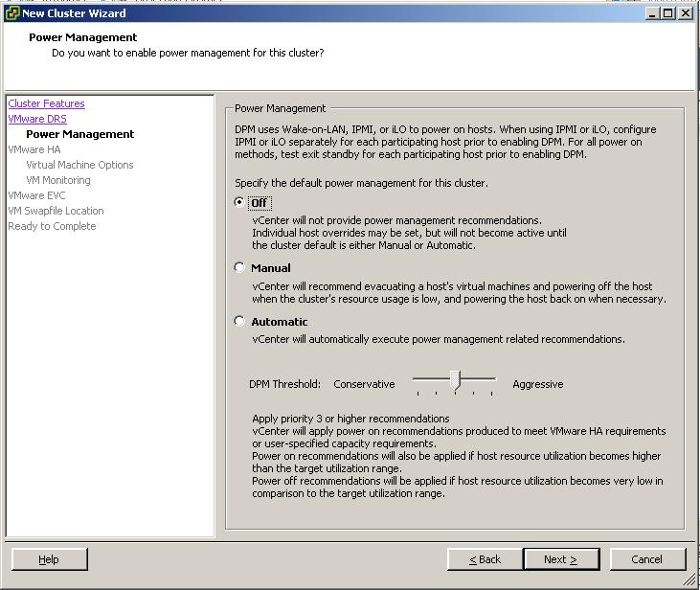Open the Cluster Features step link

(46, 103)
